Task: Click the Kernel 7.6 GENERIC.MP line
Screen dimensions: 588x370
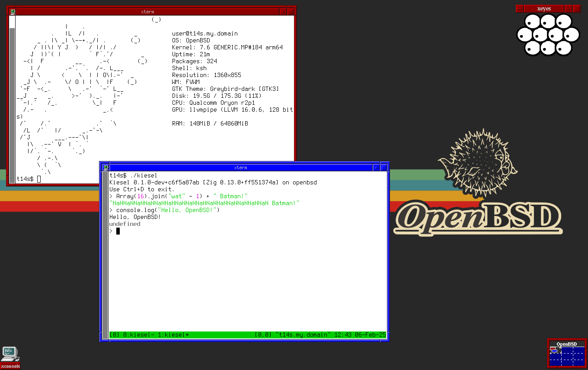Action: pos(227,47)
